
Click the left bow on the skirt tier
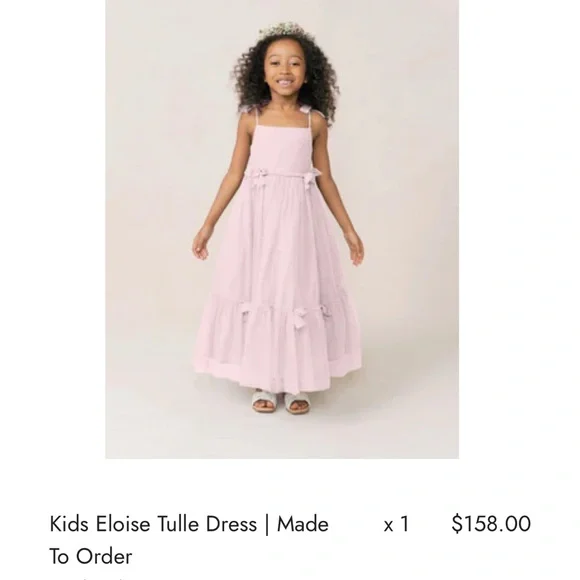(x=245, y=311)
